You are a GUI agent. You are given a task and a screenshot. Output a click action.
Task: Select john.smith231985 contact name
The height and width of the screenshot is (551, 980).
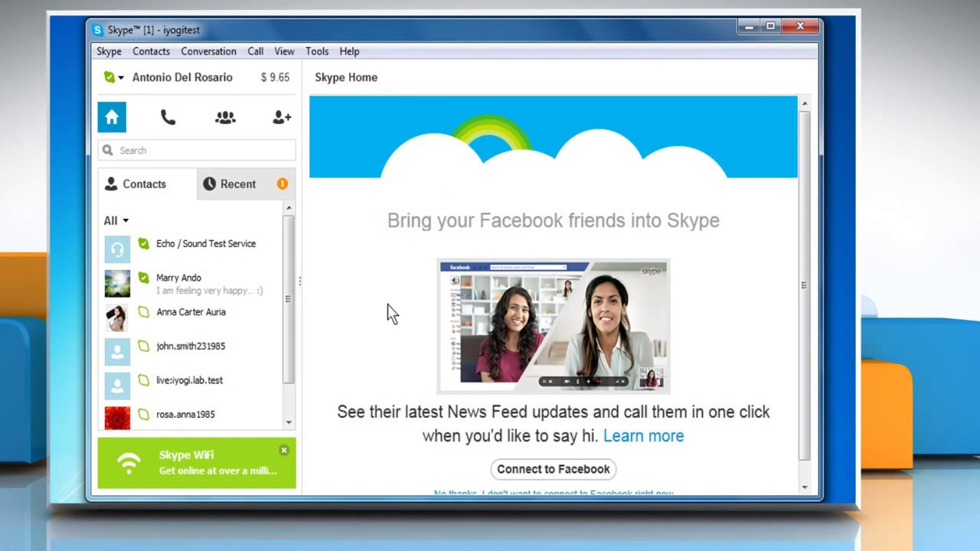tap(191, 346)
